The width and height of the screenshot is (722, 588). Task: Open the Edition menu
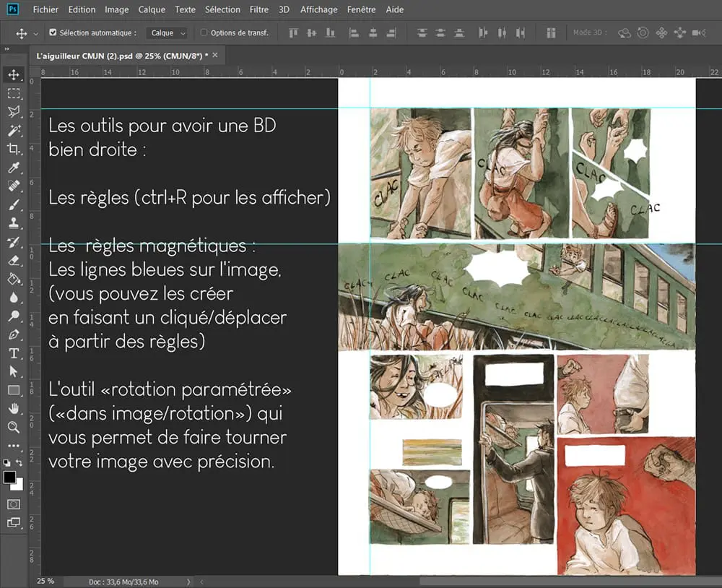(82, 9)
